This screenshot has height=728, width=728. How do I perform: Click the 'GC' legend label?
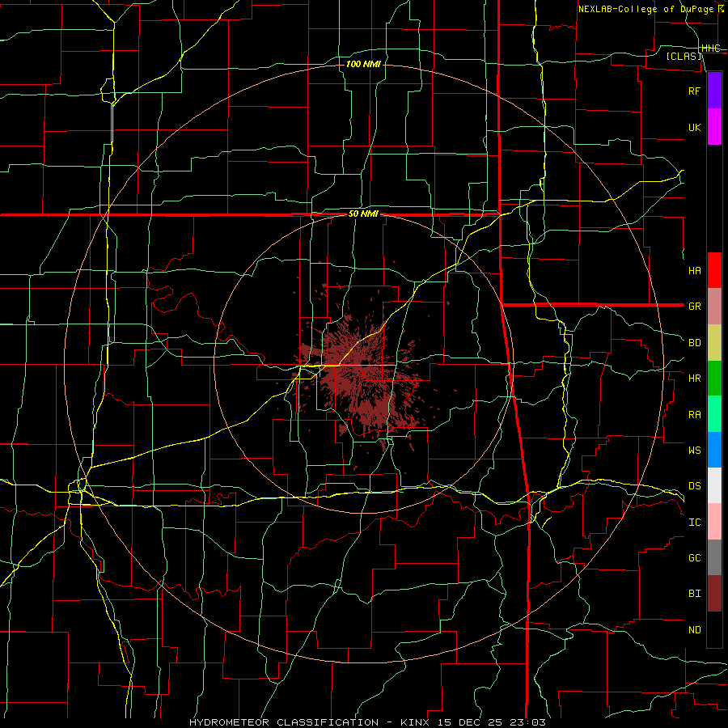[x=695, y=557]
